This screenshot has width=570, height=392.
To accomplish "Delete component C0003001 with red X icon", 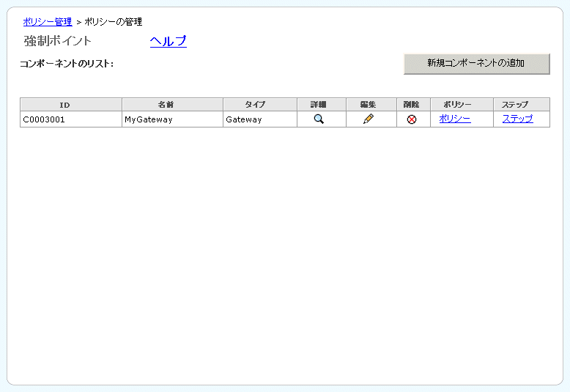I will click(412, 119).
